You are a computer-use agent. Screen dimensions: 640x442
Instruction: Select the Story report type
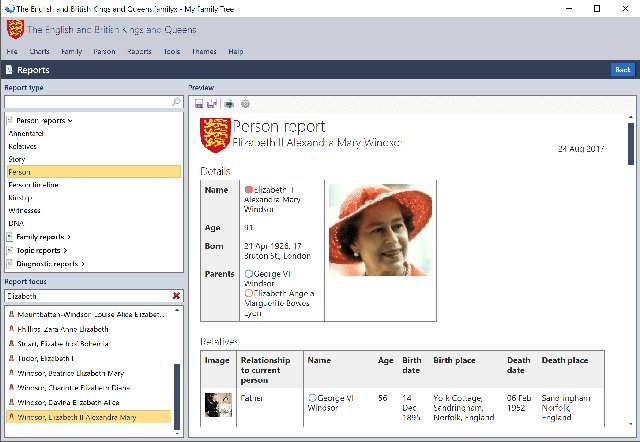point(94,159)
